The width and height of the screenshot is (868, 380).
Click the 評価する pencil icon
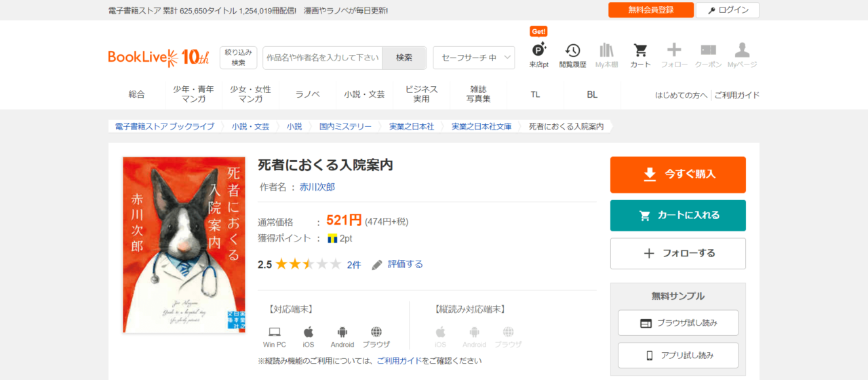[x=378, y=265]
